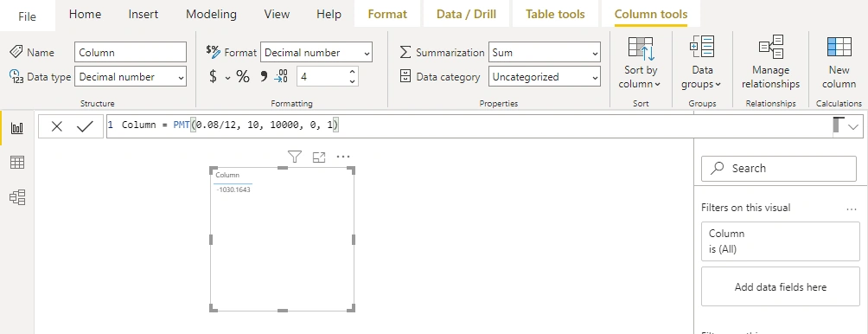Switch to the Insert tab
Image resolution: width=868 pixels, height=334 pixels.
[143, 15]
